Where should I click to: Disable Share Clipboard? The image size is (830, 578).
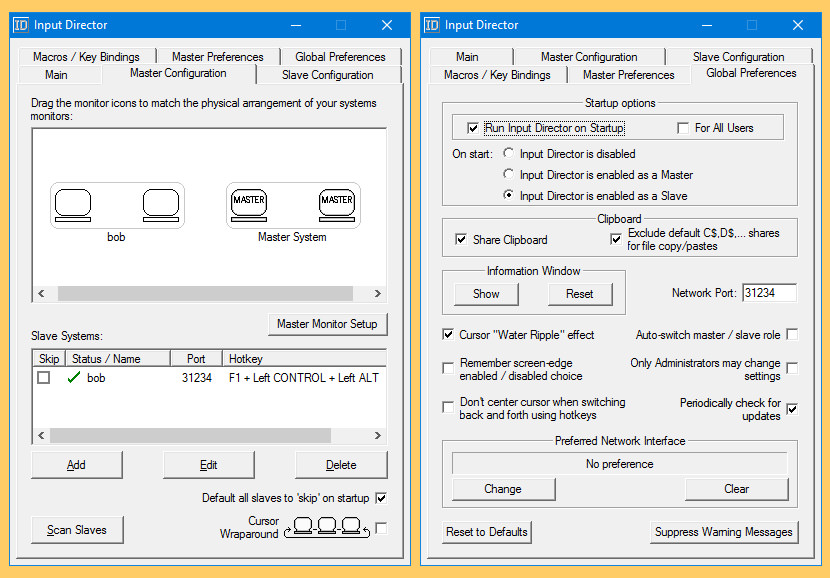coord(461,240)
